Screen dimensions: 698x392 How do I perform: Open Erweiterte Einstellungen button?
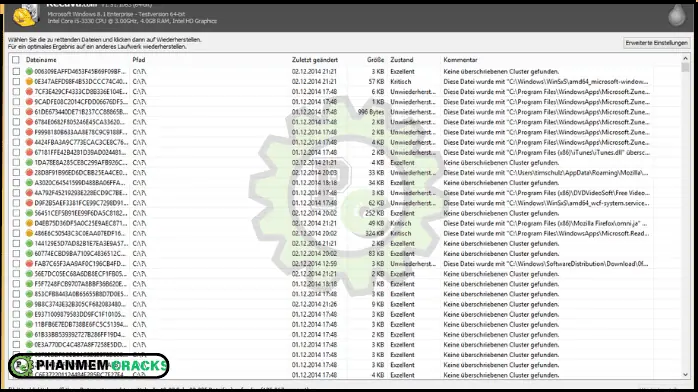coord(657,43)
